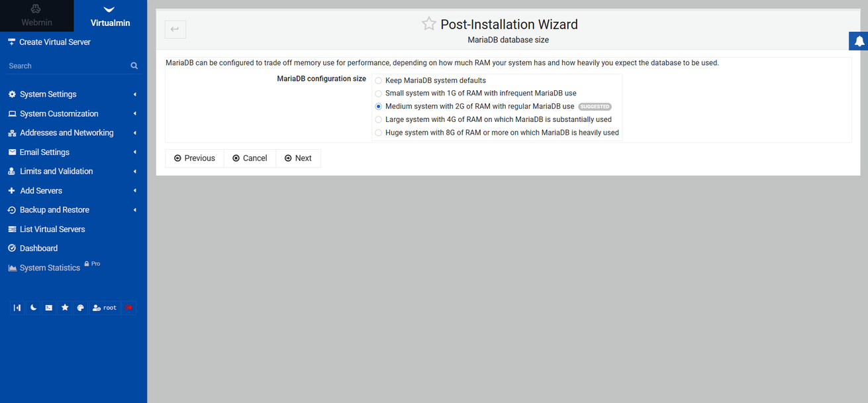The width and height of the screenshot is (868, 403).
Task: Click the Next button
Action: [x=298, y=158]
